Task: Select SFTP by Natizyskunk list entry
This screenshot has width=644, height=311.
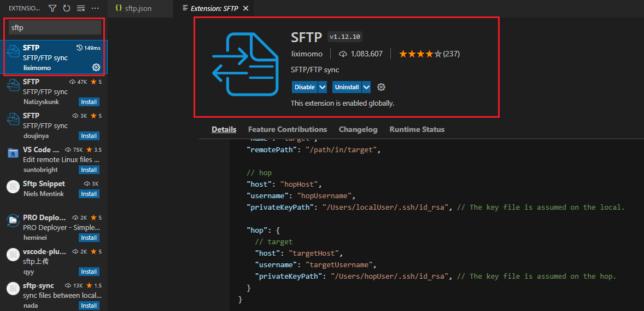Action: [x=54, y=91]
